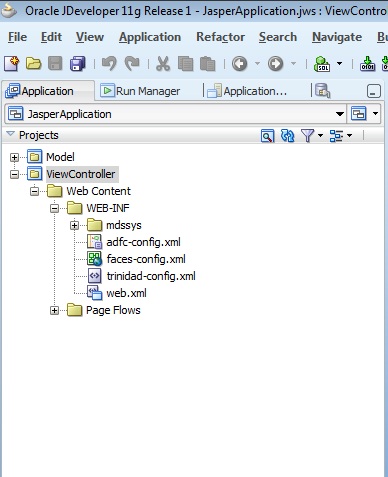Click the Paste toolbar icon

tap(207, 63)
